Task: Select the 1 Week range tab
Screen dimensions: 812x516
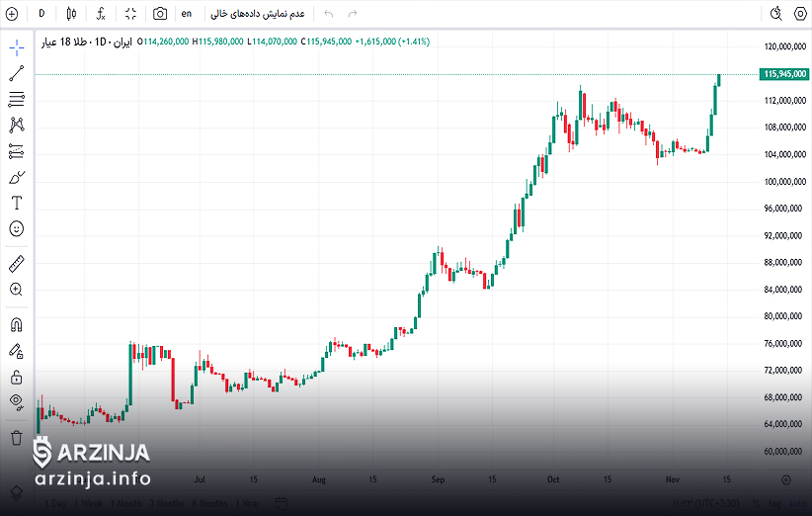Action: coord(90,504)
